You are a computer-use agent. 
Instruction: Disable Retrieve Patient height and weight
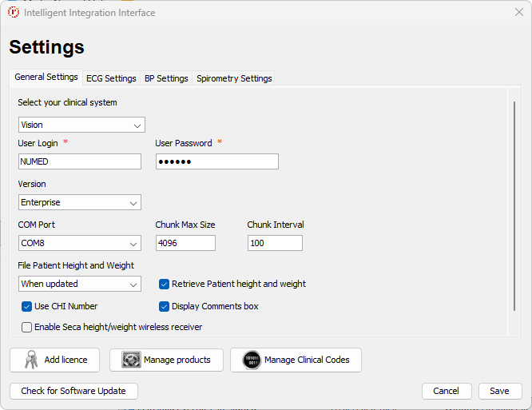tap(165, 284)
